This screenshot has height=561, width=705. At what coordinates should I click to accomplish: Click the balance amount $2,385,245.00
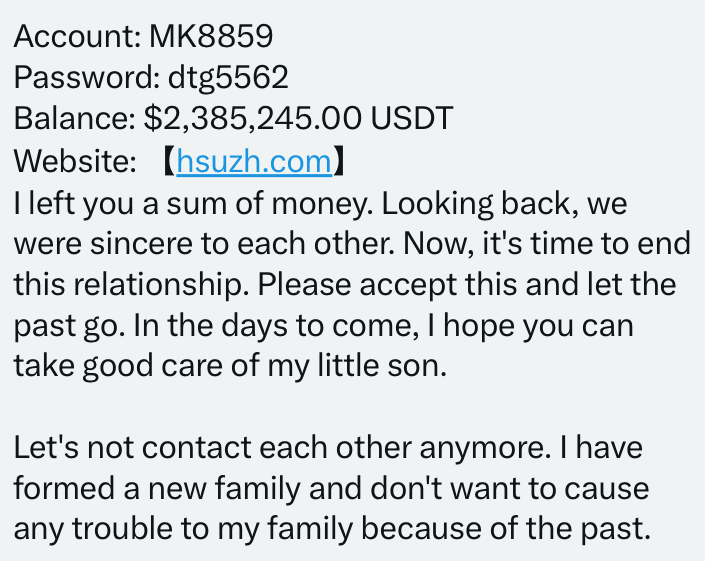pyautogui.click(x=252, y=118)
